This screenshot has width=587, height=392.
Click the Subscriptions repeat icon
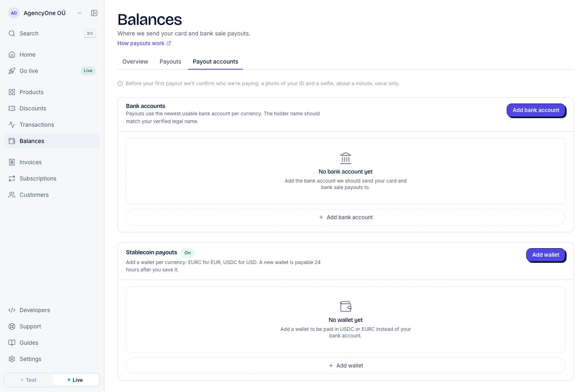pyautogui.click(x=12, y=178)
